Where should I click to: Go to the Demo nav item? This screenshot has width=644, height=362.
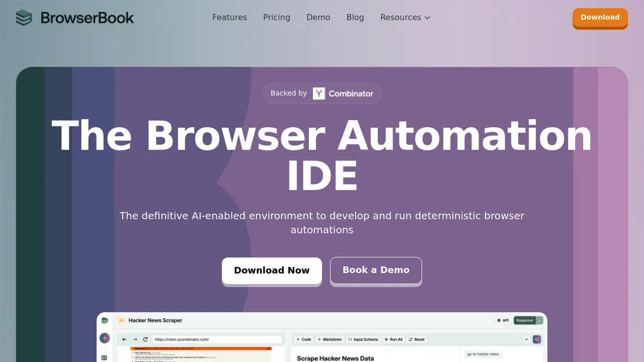click(318, 17)
